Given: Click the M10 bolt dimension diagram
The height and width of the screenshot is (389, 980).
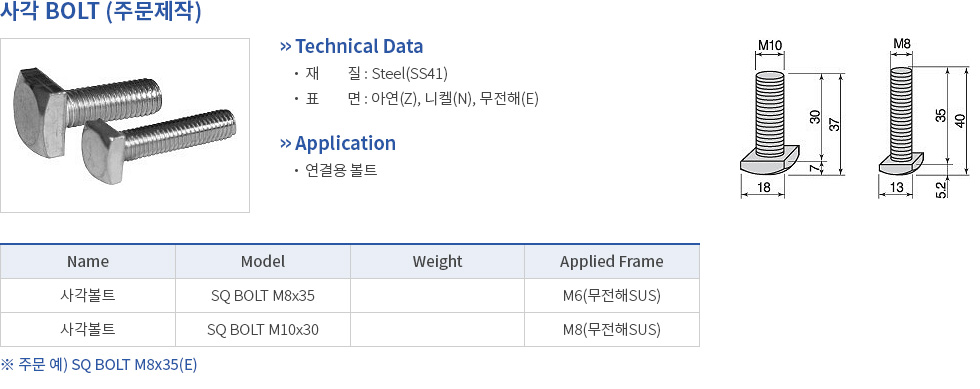Looking at the screenshot, I should click(792, 119).
